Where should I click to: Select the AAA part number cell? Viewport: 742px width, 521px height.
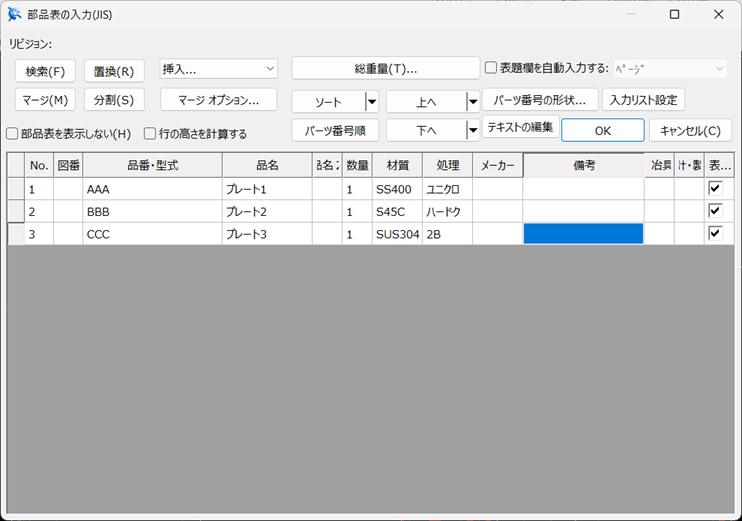pyautogui.click(x=152, y=189)
